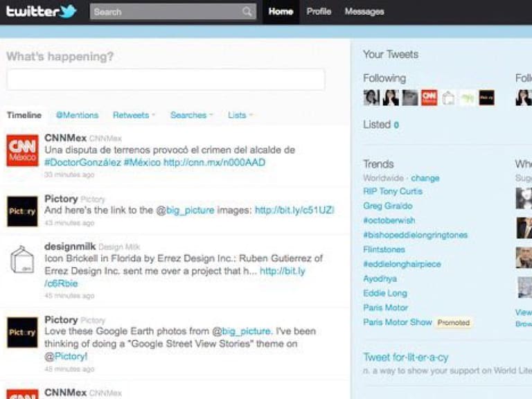Go to Messages in top navigation
Screen dimensions: 532x399
point(364,12)
